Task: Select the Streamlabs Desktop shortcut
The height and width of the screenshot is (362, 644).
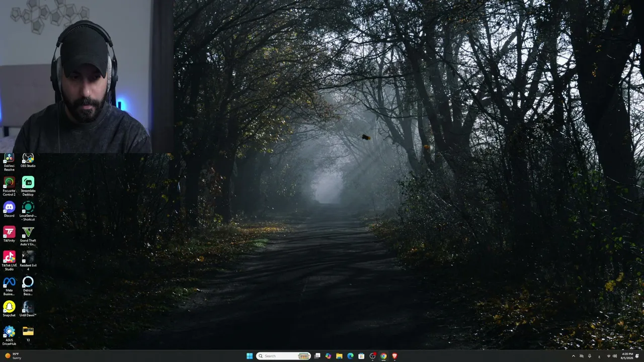Action: (x=28, y=186)
